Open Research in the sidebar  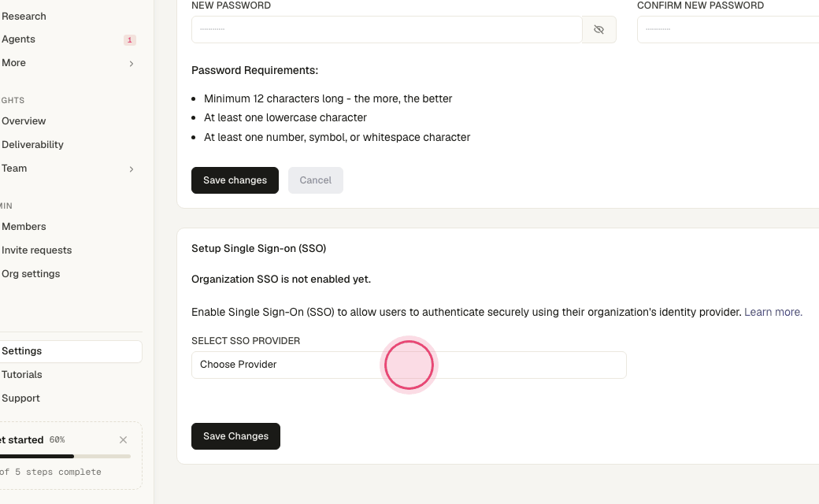(24, 17)
